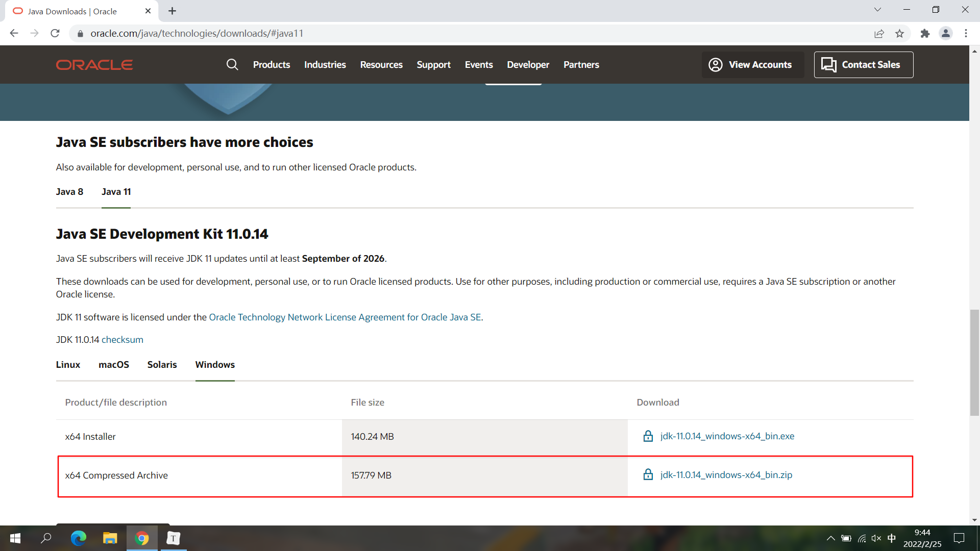Click the scrollbar up arrow

point(975,51)
